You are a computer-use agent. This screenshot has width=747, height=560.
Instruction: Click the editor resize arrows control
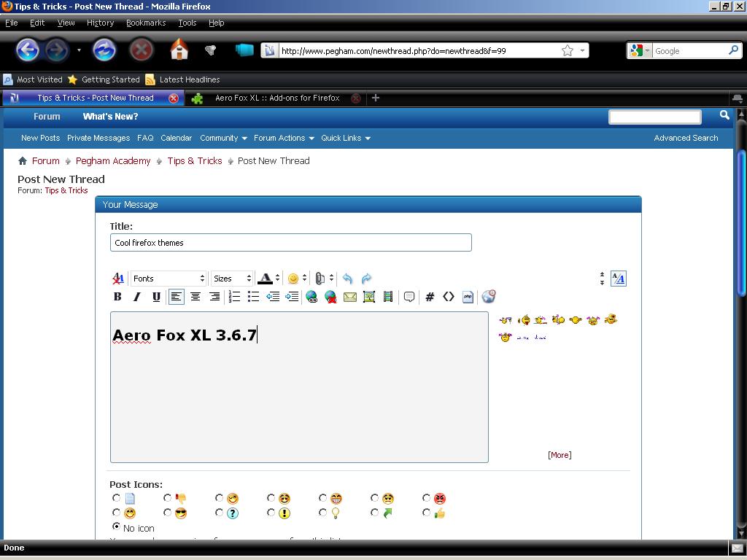(602, 279)
